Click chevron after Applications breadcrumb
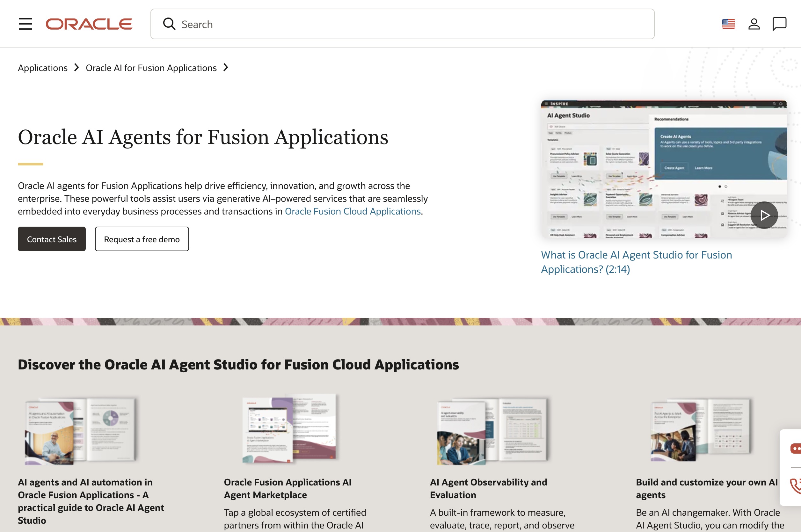 (77, 68)
